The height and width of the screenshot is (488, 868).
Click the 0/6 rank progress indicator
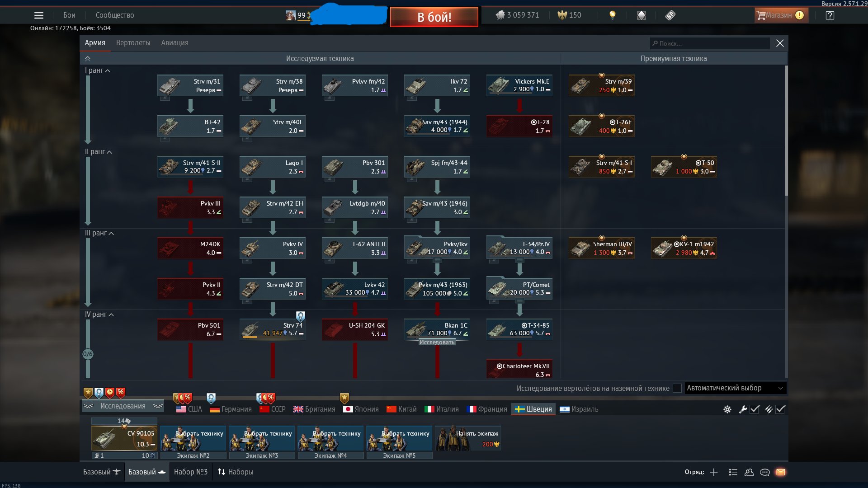coord(88,354)
